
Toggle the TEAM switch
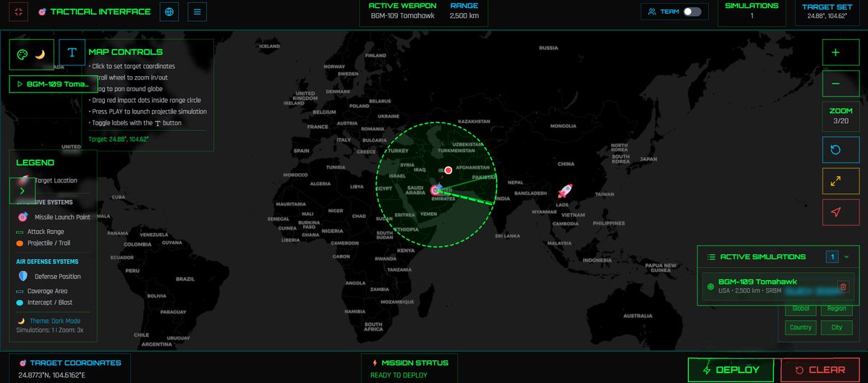point(692,12)
